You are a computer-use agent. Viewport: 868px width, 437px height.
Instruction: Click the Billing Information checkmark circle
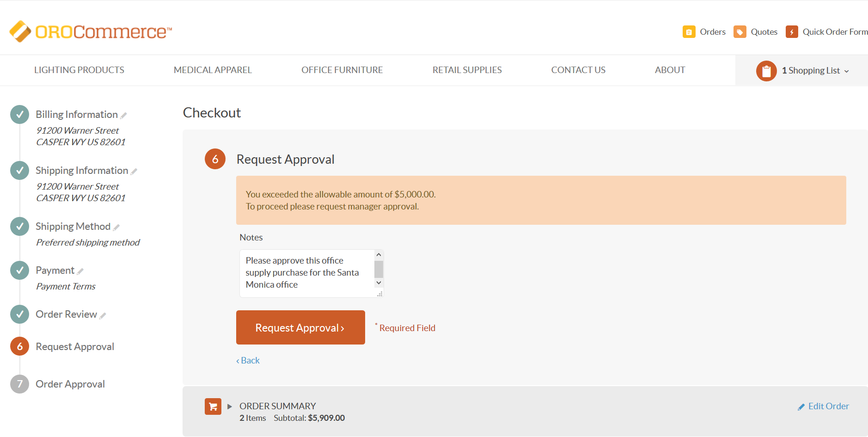[19, 114]
